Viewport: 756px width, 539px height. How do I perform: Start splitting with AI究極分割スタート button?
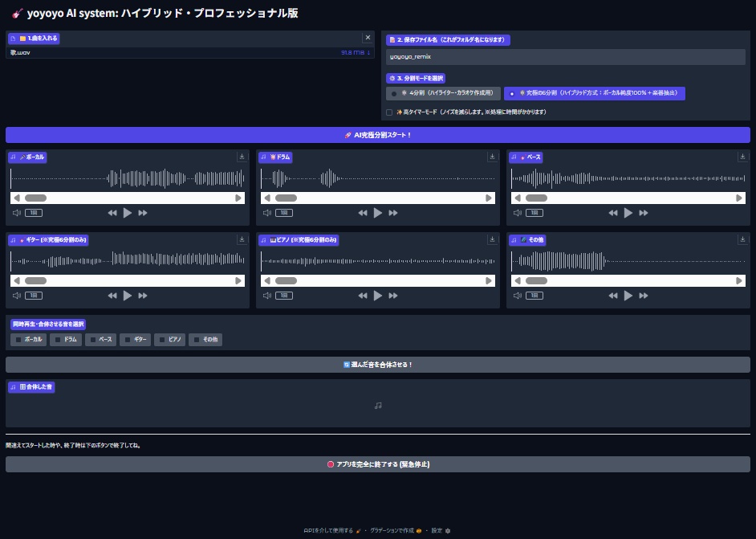[377, 134]
